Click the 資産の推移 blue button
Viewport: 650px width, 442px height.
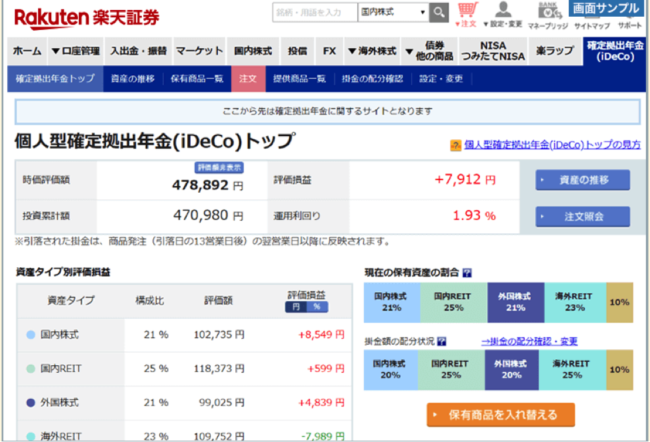[582, 180]
